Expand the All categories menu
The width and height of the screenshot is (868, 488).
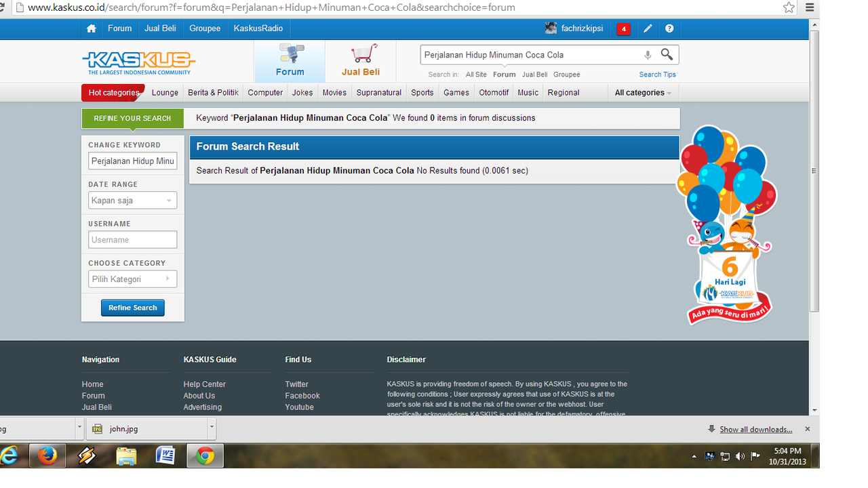[x=643, y=93]
